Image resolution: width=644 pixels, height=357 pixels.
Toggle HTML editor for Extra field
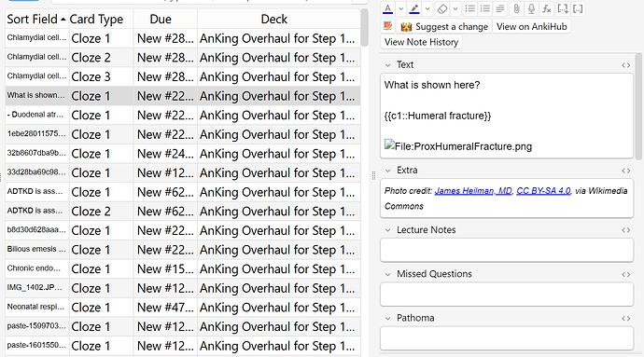click(625, 171)
